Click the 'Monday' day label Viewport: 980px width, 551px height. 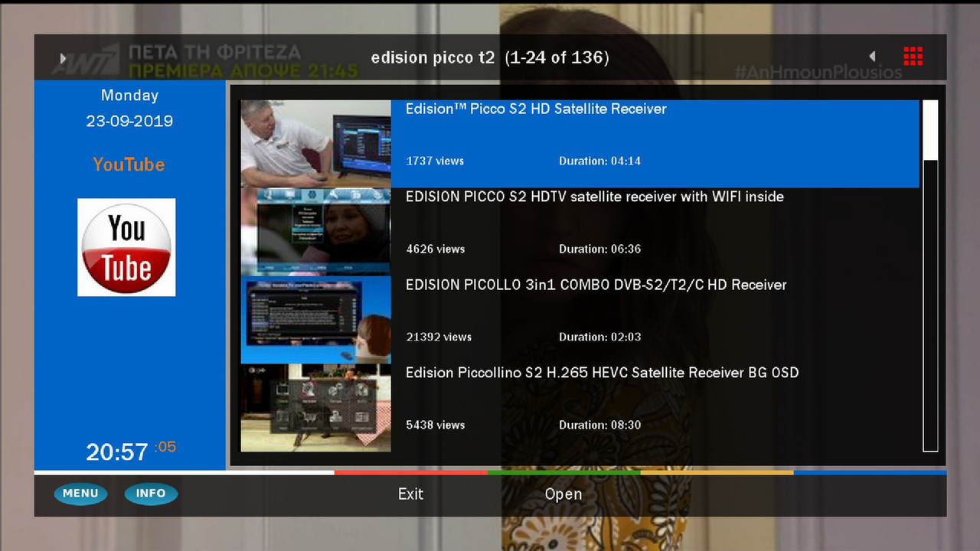click(x=129, y=96)
